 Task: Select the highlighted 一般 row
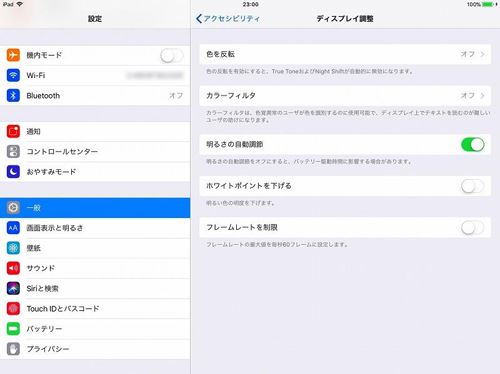(x=95, y=208)
